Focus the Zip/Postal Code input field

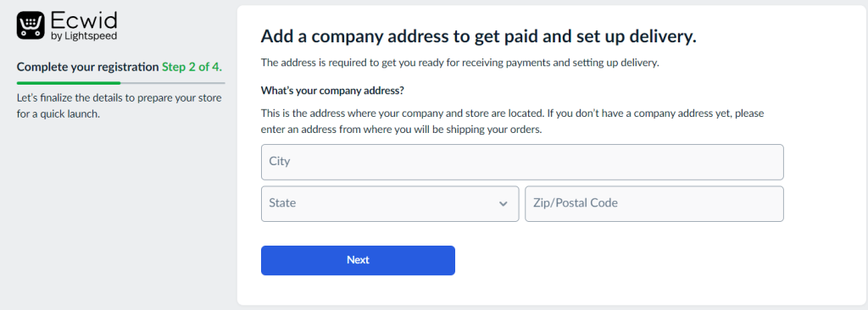click(654, 204)
